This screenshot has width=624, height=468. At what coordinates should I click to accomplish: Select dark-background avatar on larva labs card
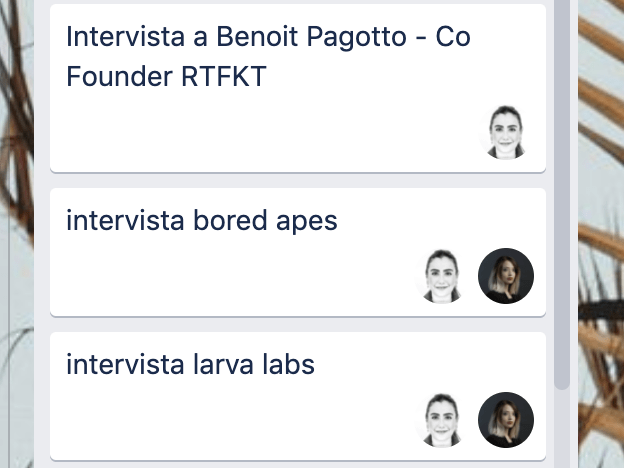point(506,420)
